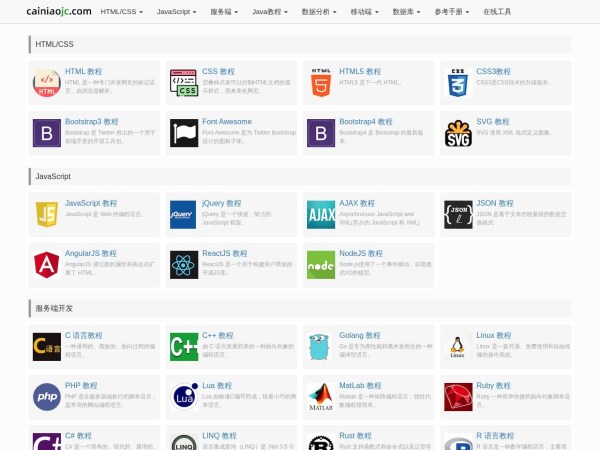Click the MatLab tutorial thumbnail
This screenshot has width=600, height=450.
coord(321,396)
